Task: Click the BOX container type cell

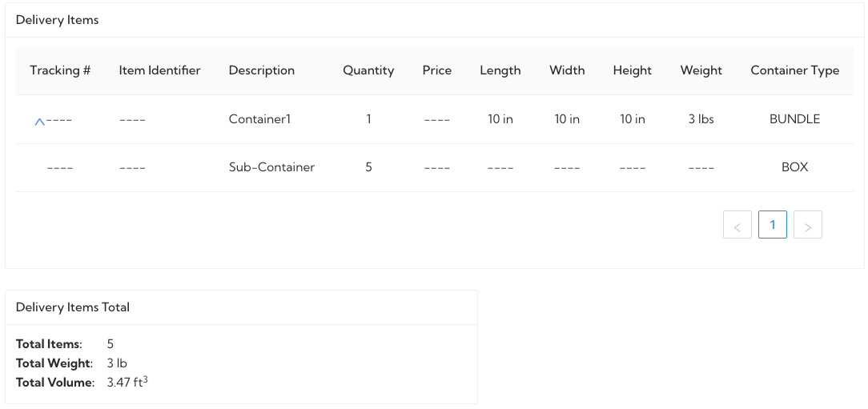Action: [795, 167]
